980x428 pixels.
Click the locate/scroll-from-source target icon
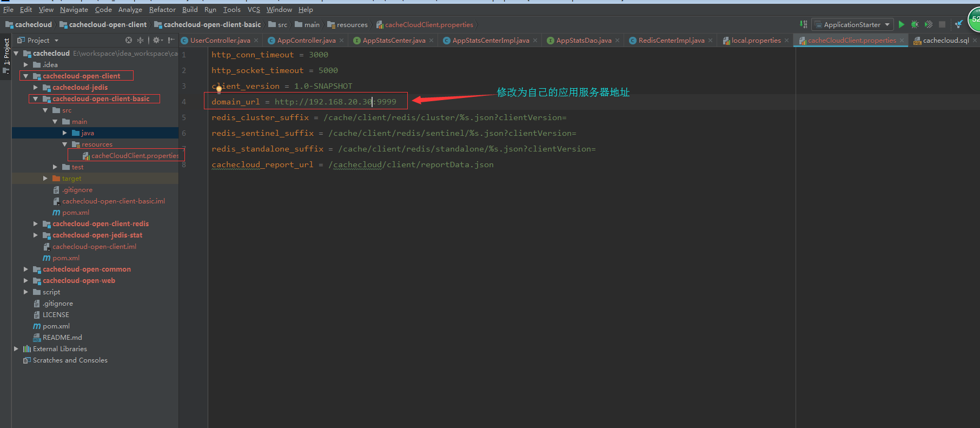coord(129,40)
